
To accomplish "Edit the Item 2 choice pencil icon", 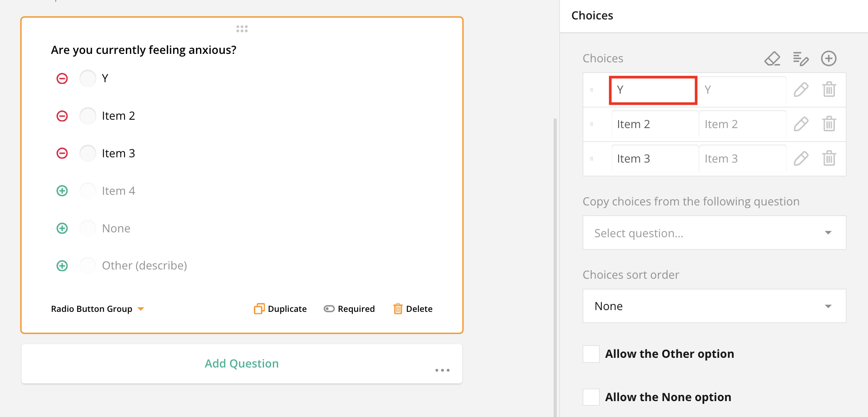I will pos(801,124).
